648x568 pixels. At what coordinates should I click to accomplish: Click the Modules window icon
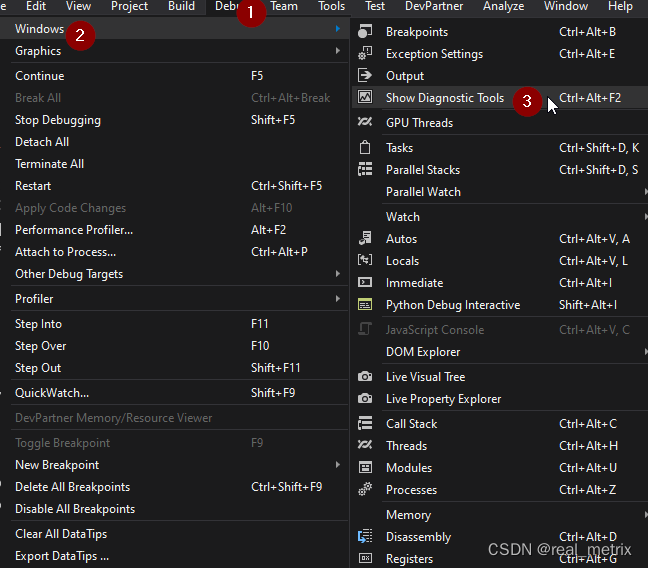coord(365,467)
